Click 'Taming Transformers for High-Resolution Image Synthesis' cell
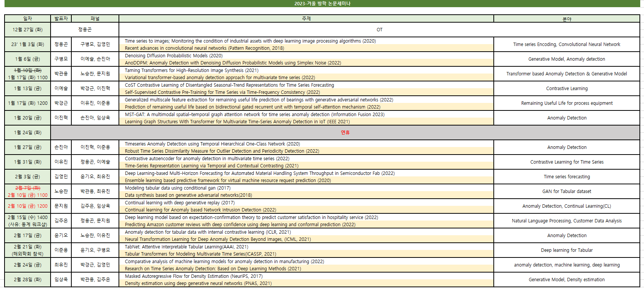Screen dimensions: 644x288 191,70
